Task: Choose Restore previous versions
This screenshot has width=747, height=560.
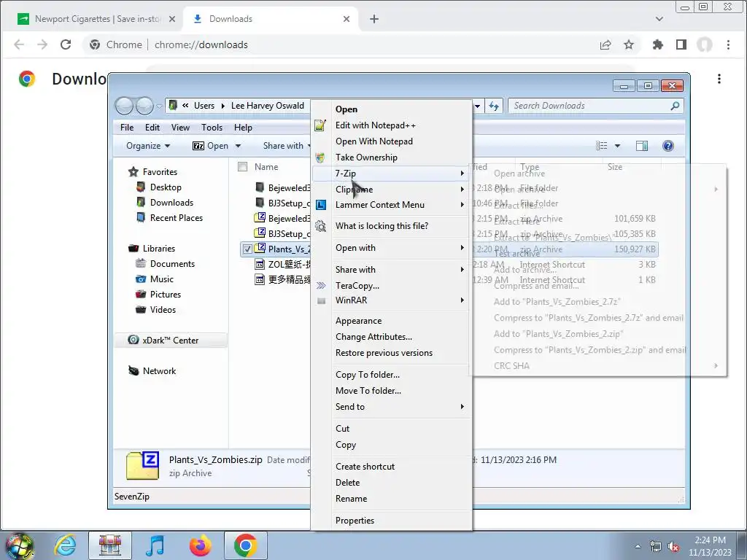Action: pyautogui.click(x=384, y=353)
